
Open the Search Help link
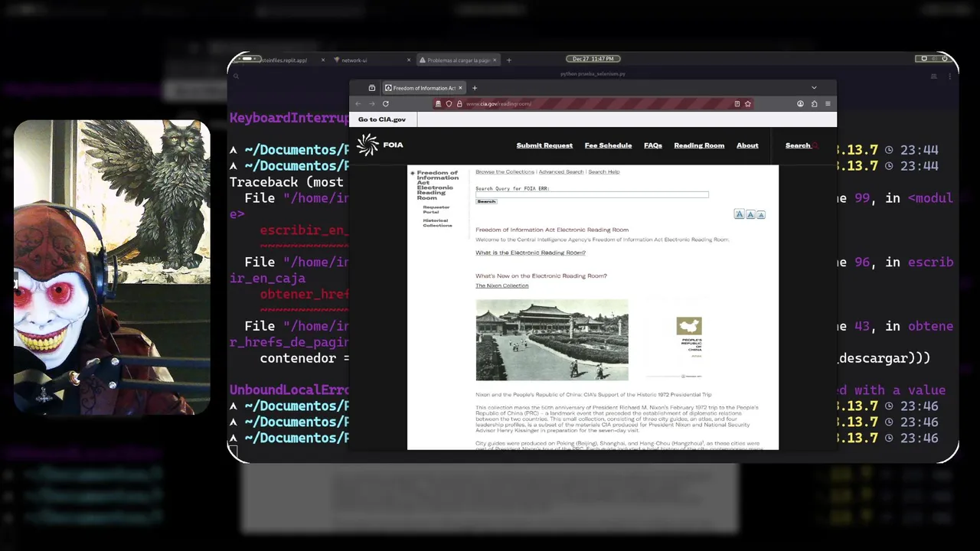coord(604,172)
